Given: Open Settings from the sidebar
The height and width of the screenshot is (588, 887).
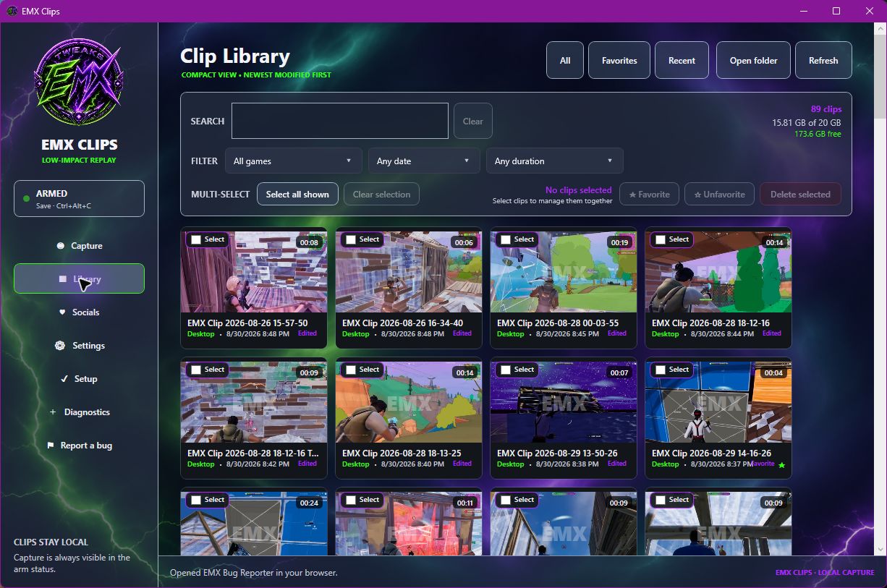Looking at the screenshot, I should coord(79,346).
